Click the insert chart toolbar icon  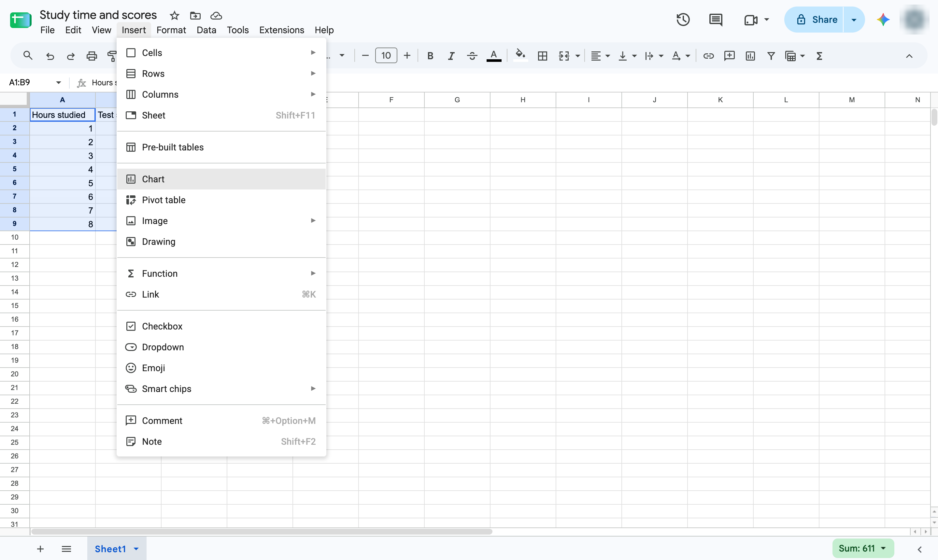pyautogui.click(x=750, y=56)
